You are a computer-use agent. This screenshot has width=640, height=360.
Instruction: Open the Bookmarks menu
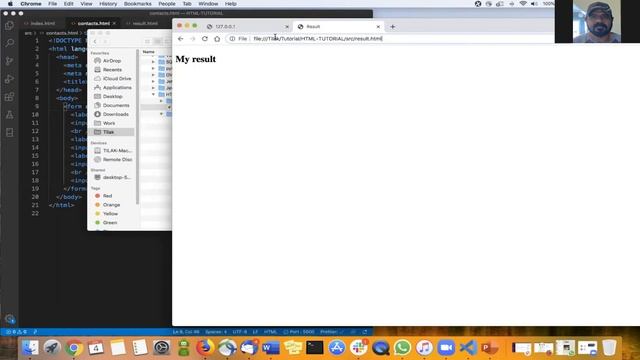coord(138,4)
